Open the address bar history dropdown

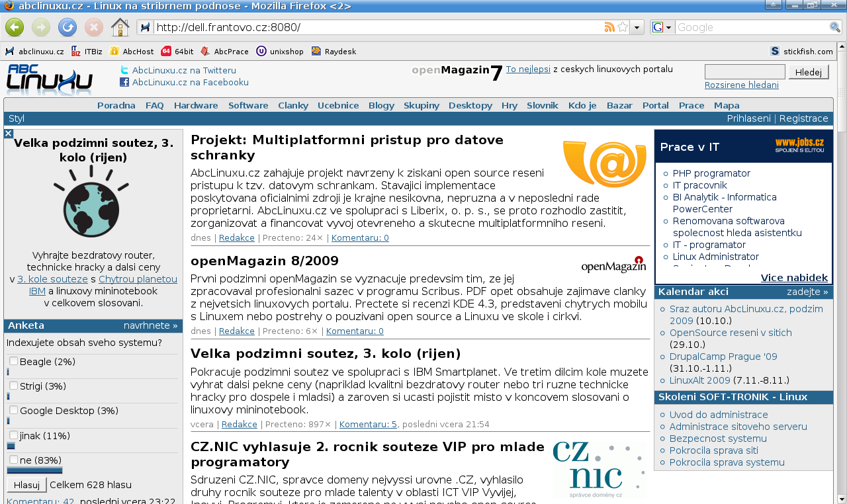pyautogui.click(x=637, y=27)
